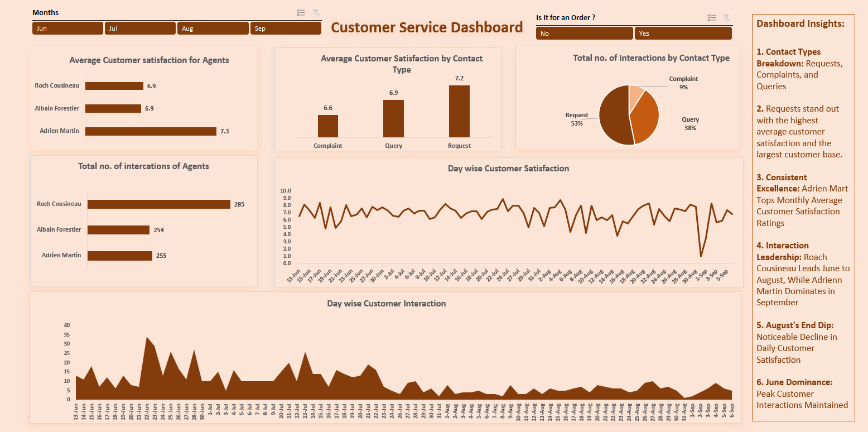Enable multi-select in the Order slicer
This screenshot has width=868, height=432.
coord(711,18)
